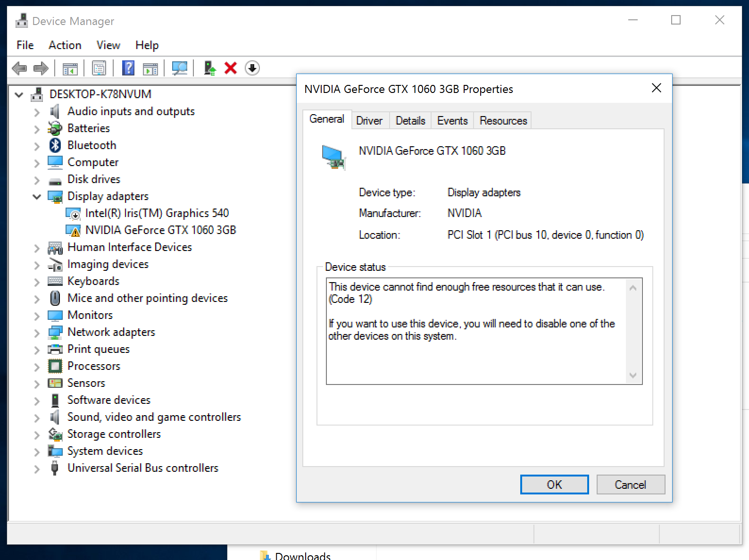Click the Keyboards category icon
This screenshot has height=560, width=749.
coord(55,281)
